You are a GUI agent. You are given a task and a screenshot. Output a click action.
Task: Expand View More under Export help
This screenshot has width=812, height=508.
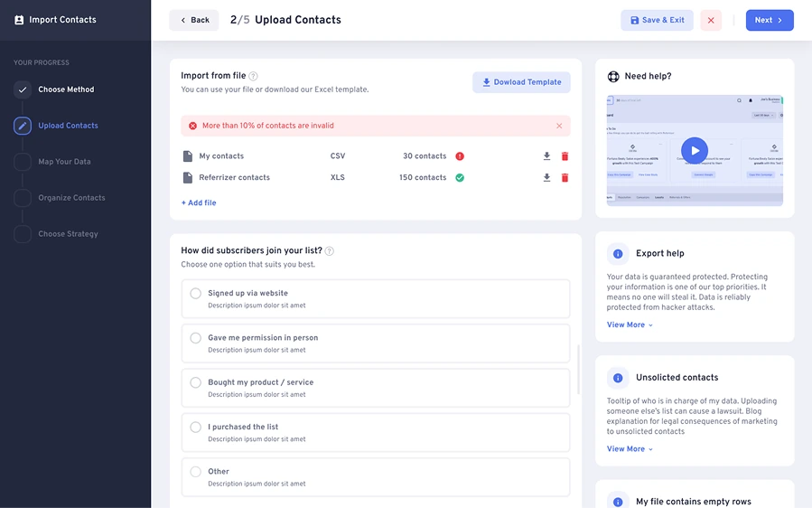click(x=630, y=325)
